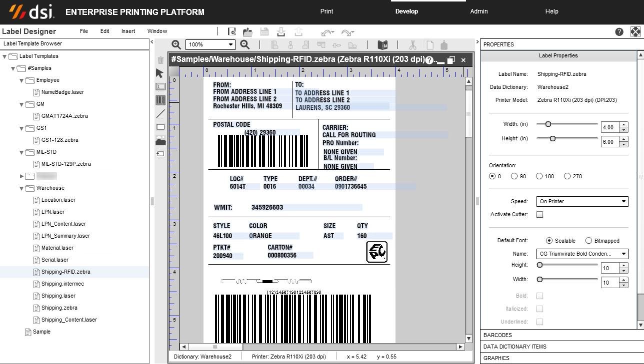Click the trash delete icon
The height and width of the screenshot is (364, 644).
pos(160,60)
